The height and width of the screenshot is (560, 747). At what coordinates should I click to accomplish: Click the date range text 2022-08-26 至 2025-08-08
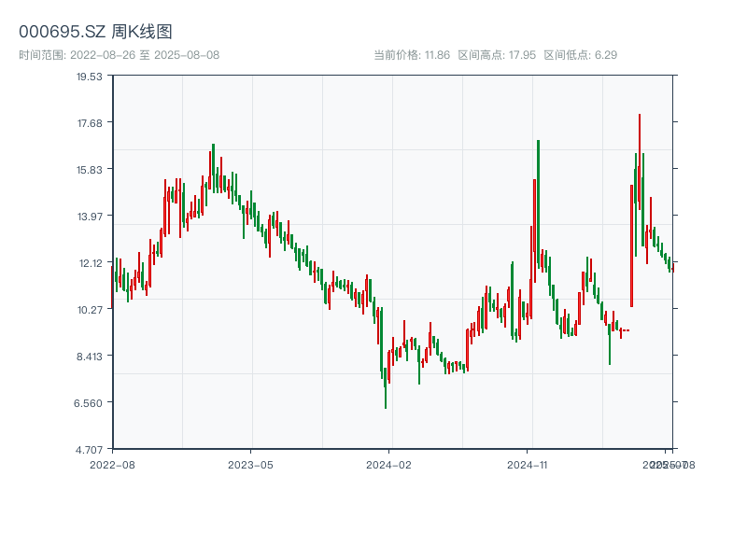[x=145, y=55]
